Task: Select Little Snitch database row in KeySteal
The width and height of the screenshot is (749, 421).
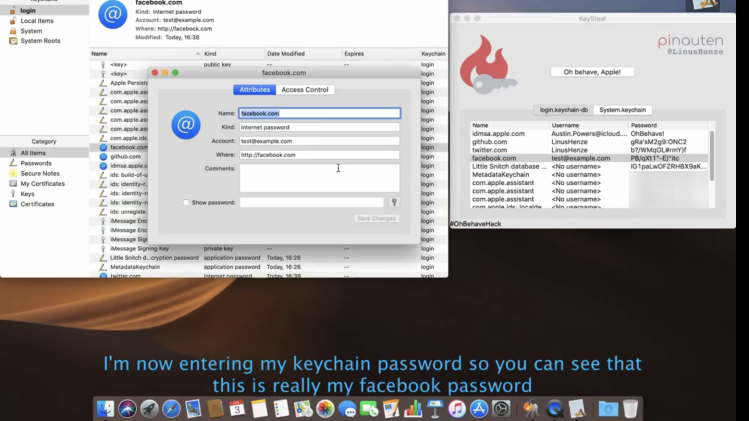Action: point(589,166)
